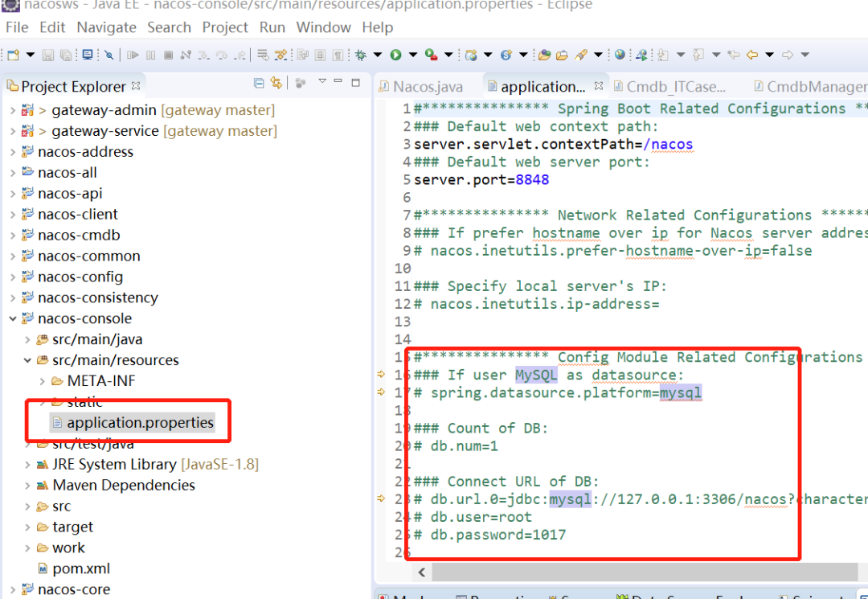Click the Launch Web Services Explorer icon
Viewport: 868px width, 599px height.
[641, 55]
